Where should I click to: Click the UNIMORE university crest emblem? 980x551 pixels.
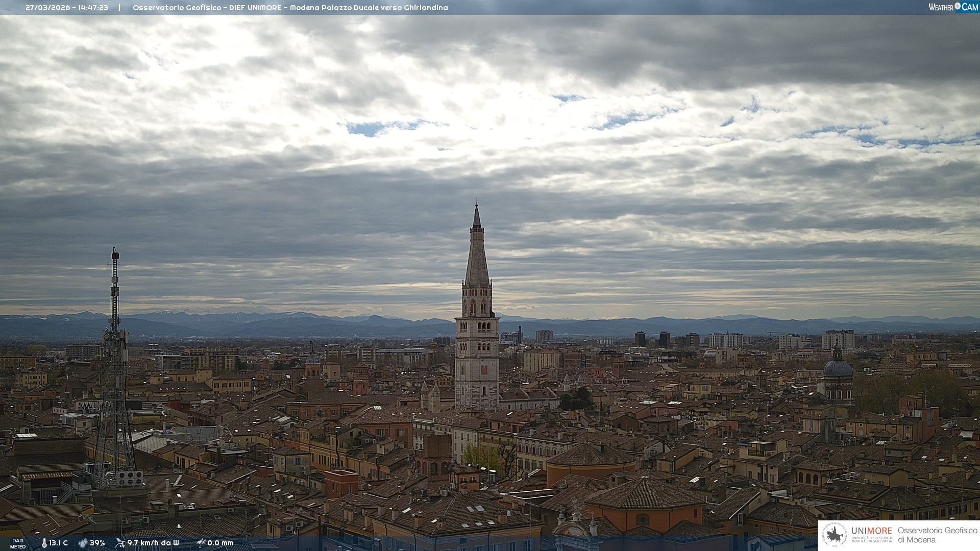point(835,535)
